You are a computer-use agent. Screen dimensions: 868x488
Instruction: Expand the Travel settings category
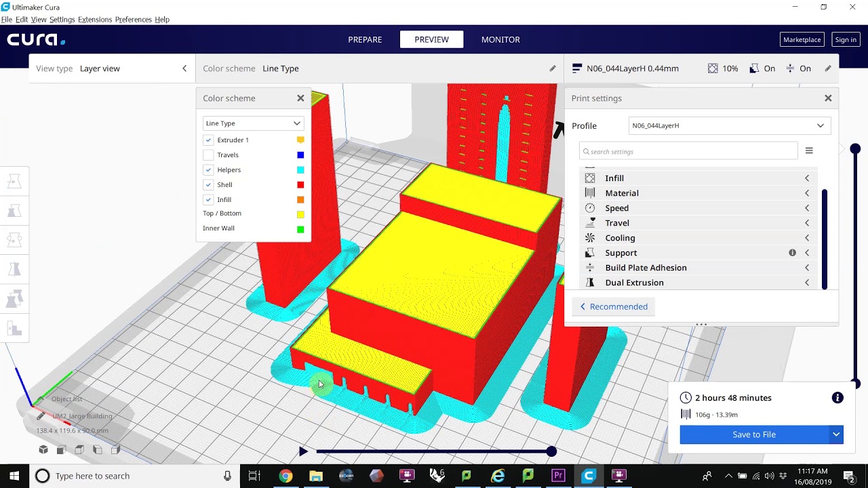coord(698,223)
